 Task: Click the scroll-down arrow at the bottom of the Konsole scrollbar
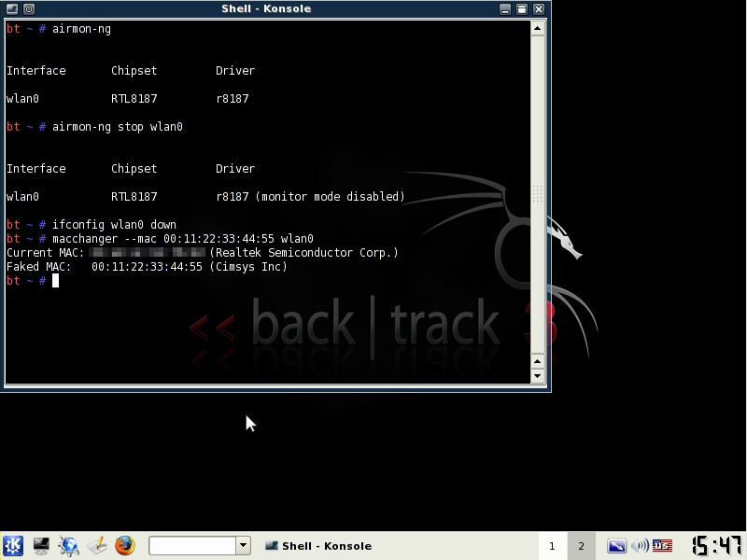pos(538,376)
